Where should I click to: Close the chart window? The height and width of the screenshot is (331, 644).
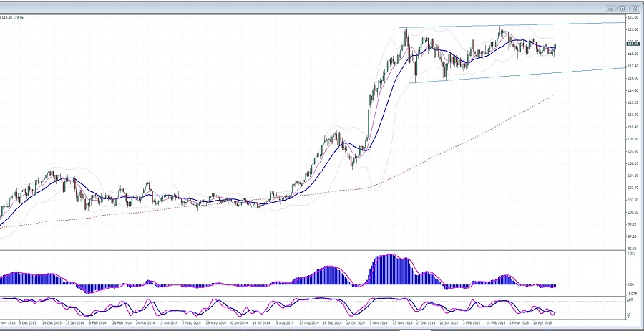[634, 9]
